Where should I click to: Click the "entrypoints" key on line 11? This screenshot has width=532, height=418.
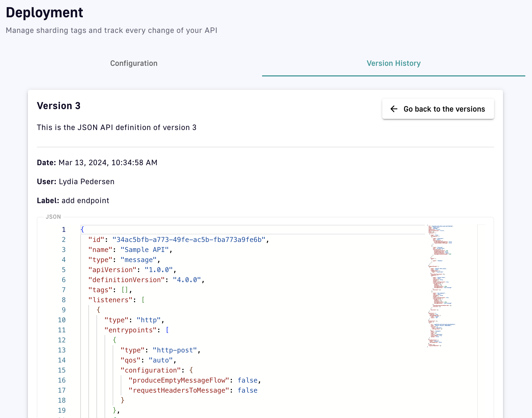tap(130, 330)
